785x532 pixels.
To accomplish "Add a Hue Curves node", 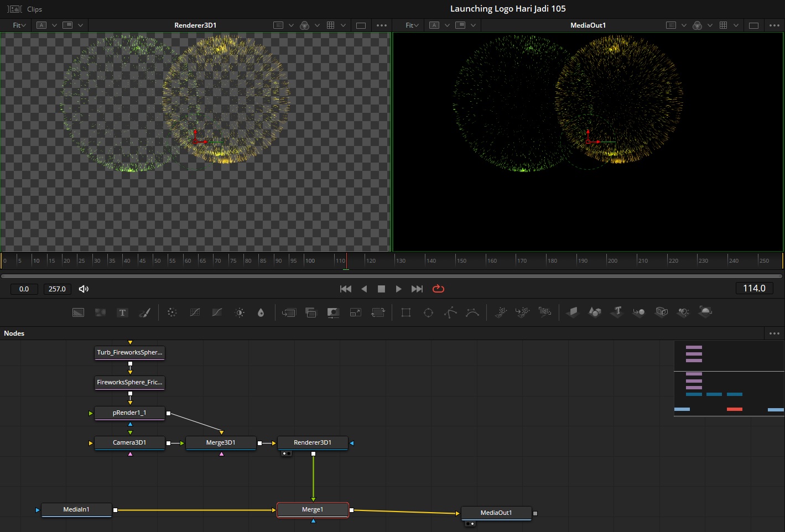I will click(x=217, y=312).
